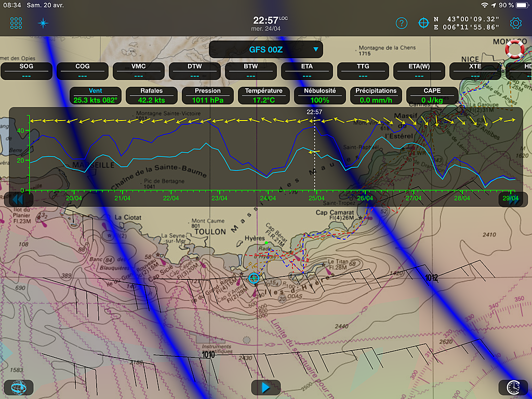Select the Pression weather tab
The height and width of the screenshot is (399, 532).
pyautogui.click(x=208, y=96)
